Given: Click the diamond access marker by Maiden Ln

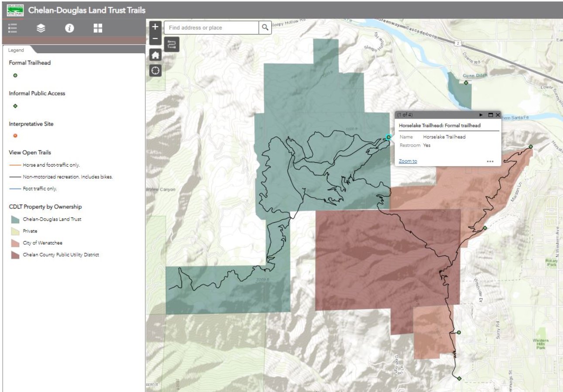Looking at the screenshot, I should coord(485,228).
